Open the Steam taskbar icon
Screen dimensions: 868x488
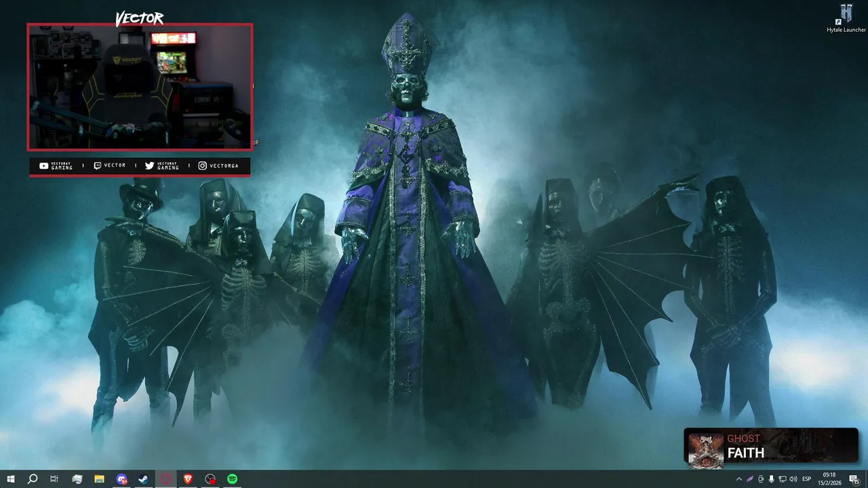144,479
